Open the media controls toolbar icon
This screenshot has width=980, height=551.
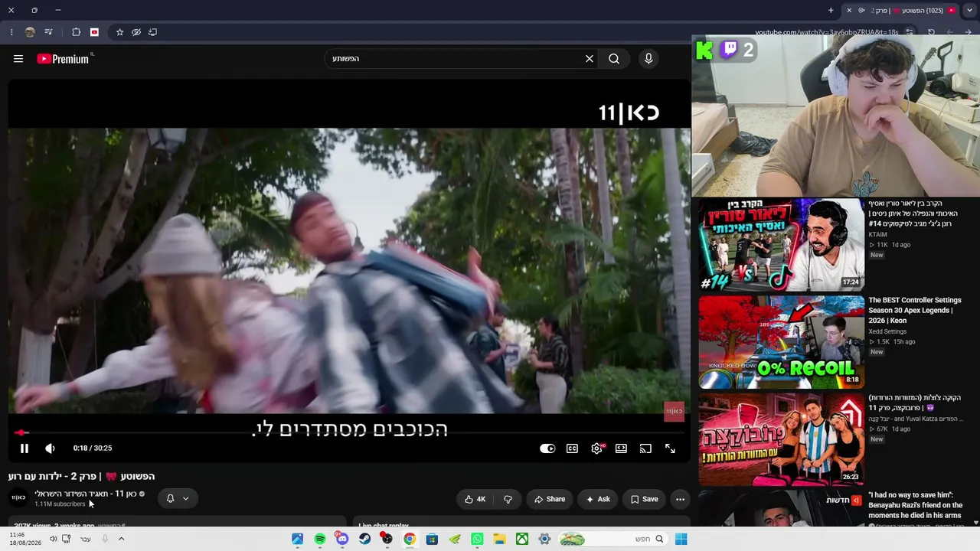49,32
